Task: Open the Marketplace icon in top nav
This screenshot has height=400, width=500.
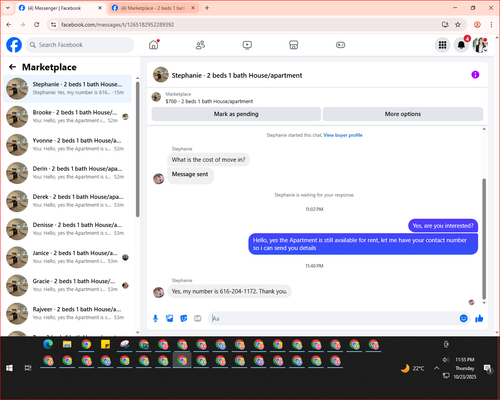Action: (294, 45)
